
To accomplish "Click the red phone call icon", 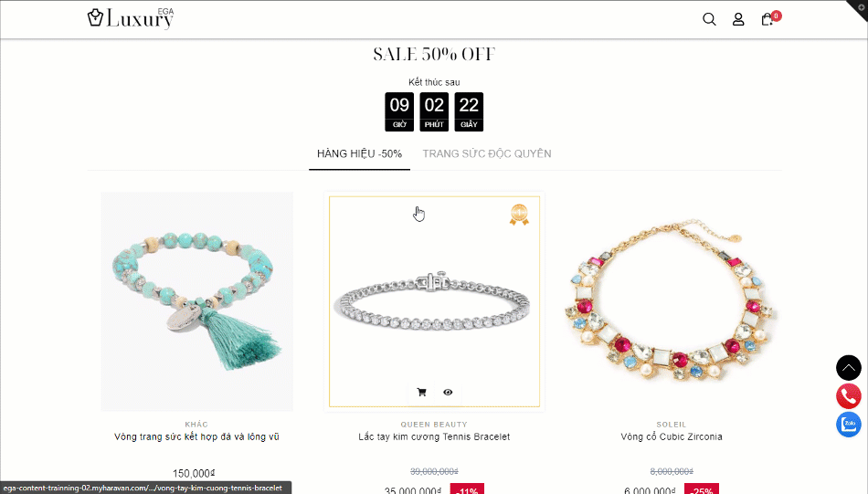I will [849, 396].
